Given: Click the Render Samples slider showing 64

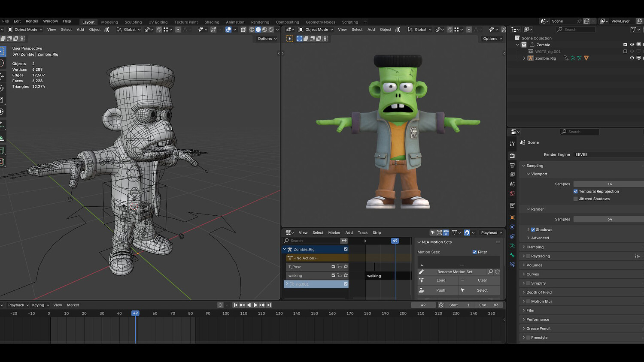Looking at the screenshot, I should pyautogui.click(x=609, y=219).
